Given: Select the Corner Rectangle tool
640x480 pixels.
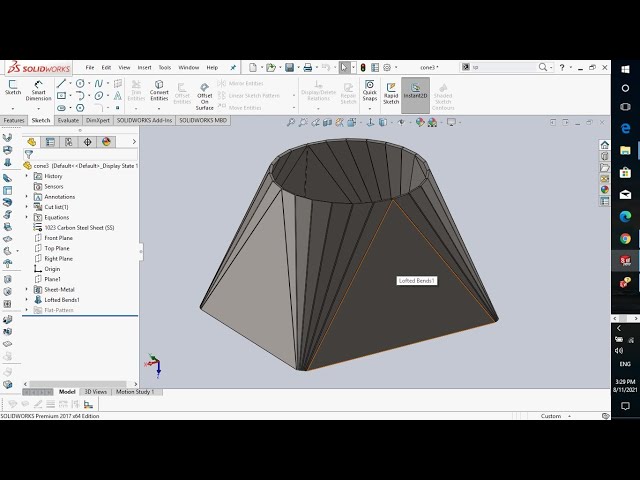Looking at the screenshot, I should [61, 96].
